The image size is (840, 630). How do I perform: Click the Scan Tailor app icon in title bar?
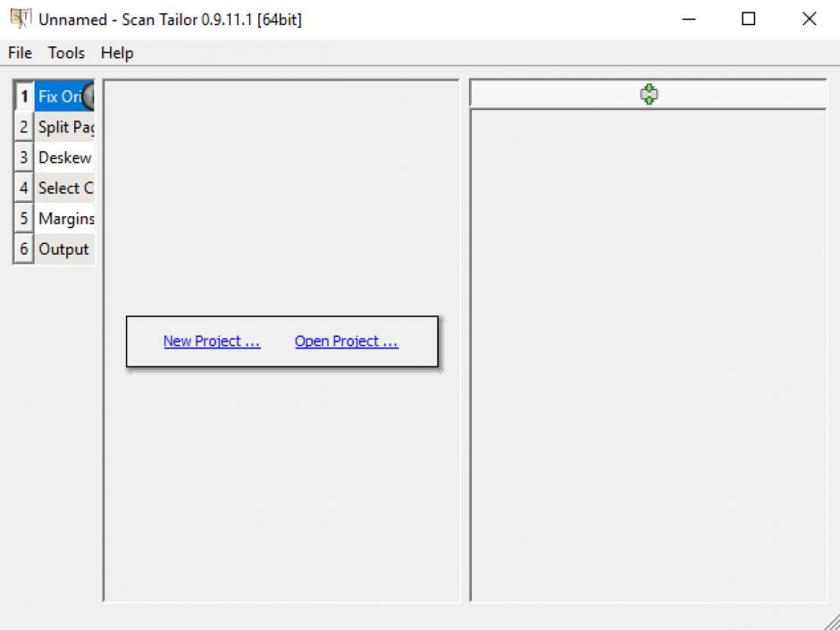coord(20,19)
